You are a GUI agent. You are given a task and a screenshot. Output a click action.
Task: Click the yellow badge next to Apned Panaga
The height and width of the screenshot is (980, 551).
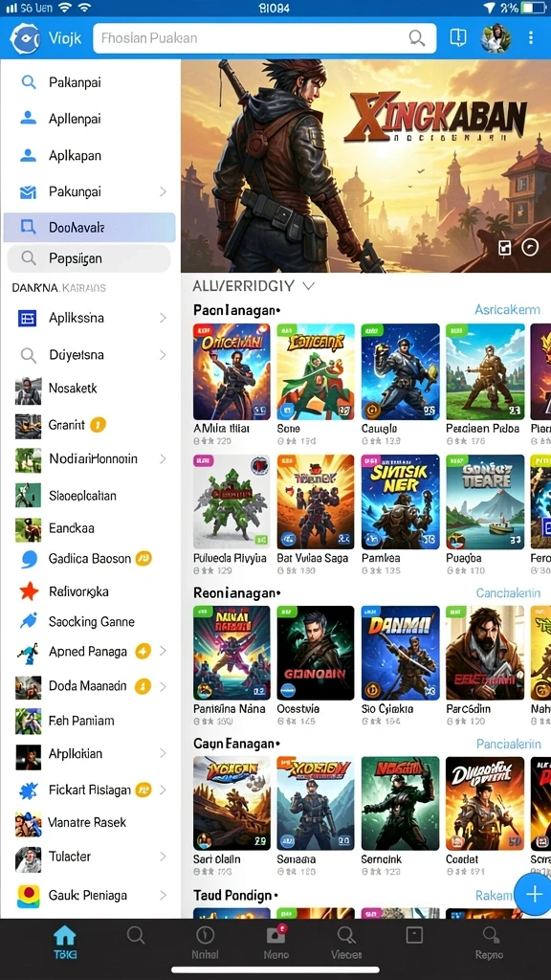pos(143,651)
